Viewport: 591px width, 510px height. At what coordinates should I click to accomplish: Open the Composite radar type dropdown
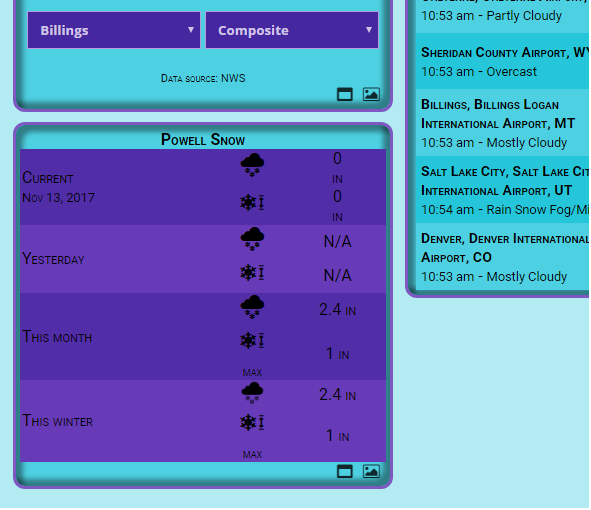coord(292,30)
